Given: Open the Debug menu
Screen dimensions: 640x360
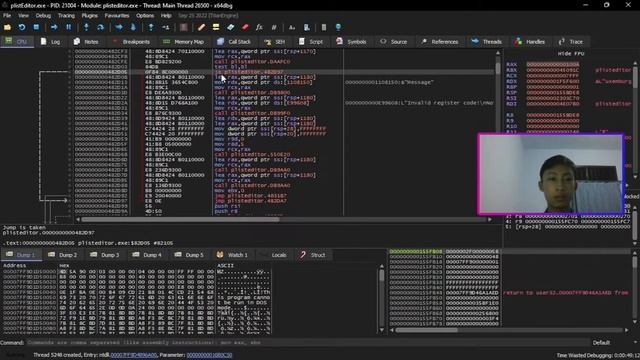Looking at the screenshot, I should pyautogui.click(x=43, y=16).
